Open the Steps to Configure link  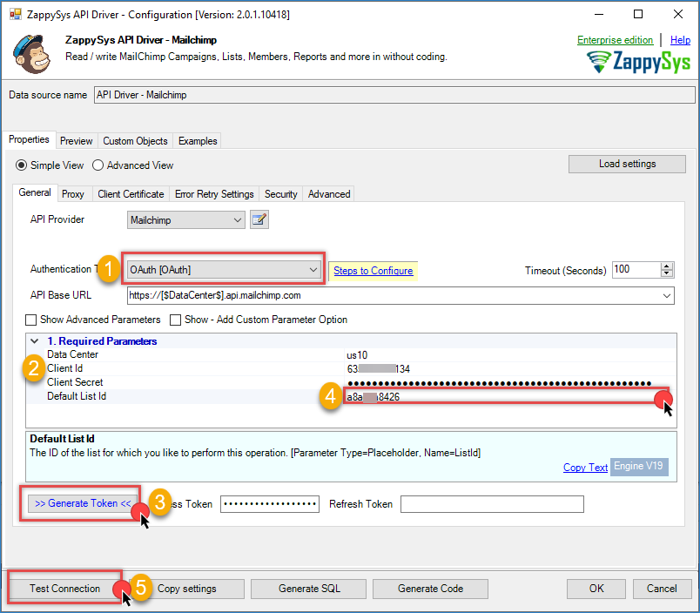[374, 271]
